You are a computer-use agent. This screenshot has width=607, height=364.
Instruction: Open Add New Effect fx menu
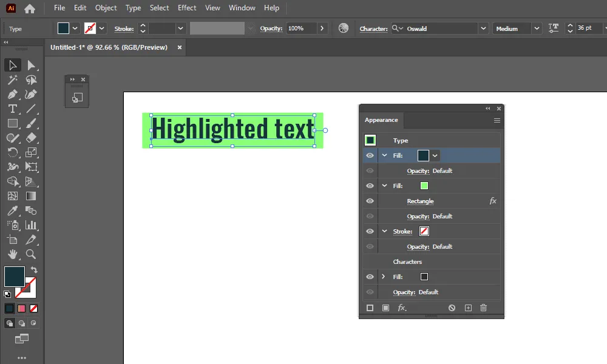click(x=402, y=308)
